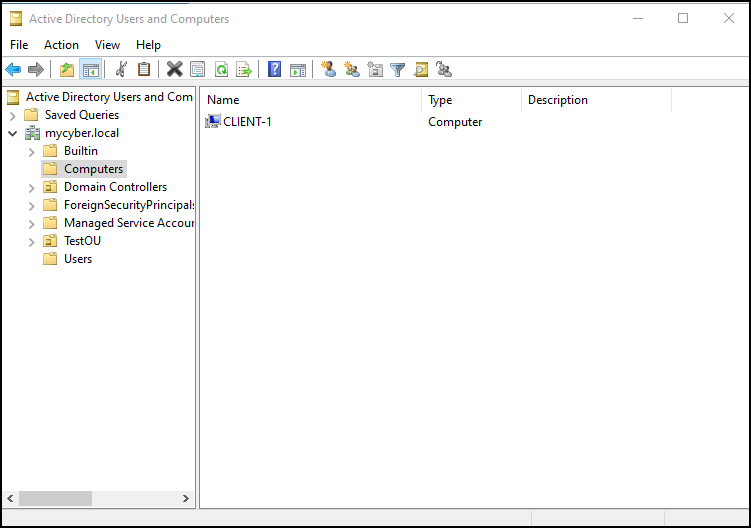The image size is (751, 528).
Task: Select the CLIENT-1 computer object
Action: click(247, 122)
